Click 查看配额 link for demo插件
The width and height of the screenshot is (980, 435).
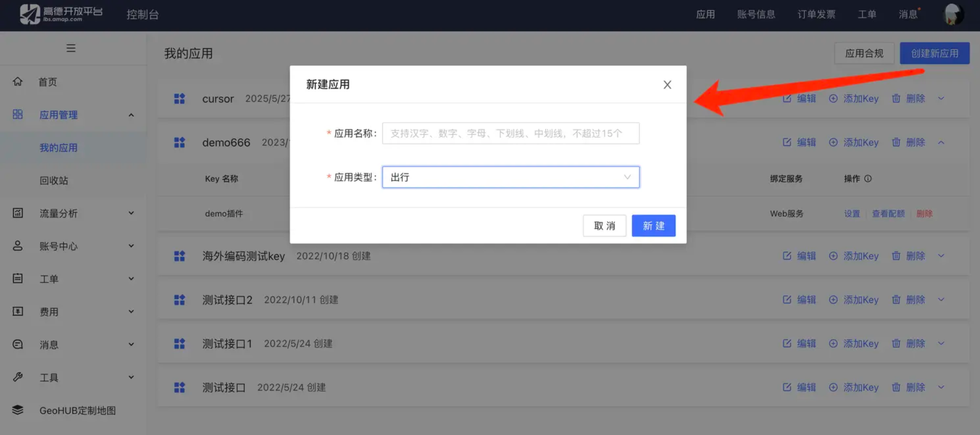click(x=888, y=213)
